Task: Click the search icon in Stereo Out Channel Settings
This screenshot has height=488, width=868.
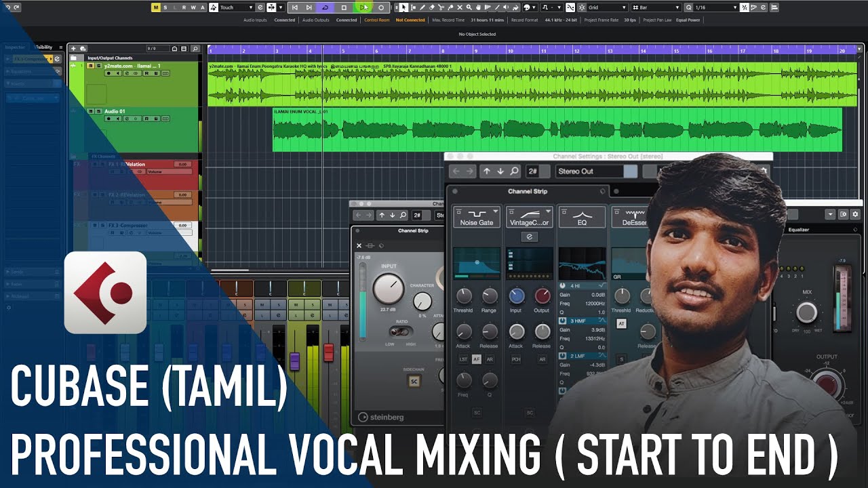Action: pyautogui.click(x=515, y=171)
